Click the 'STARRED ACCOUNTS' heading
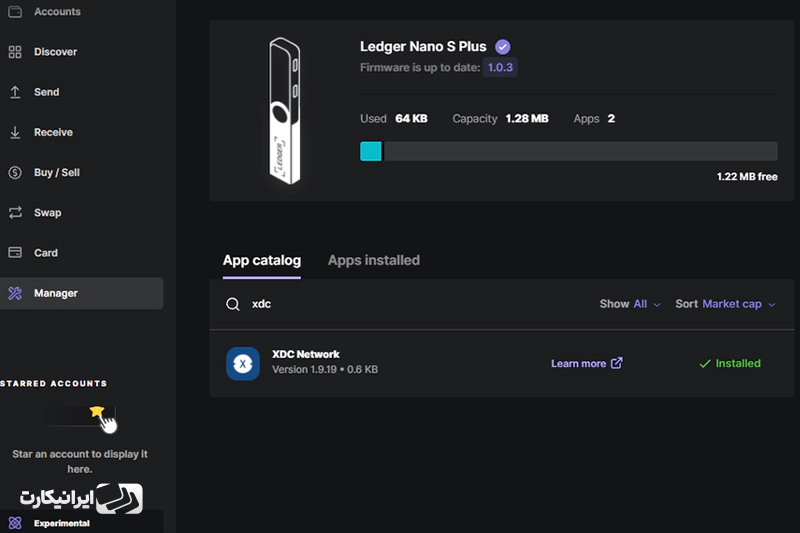Screen dimensions: 800x533 54,384
